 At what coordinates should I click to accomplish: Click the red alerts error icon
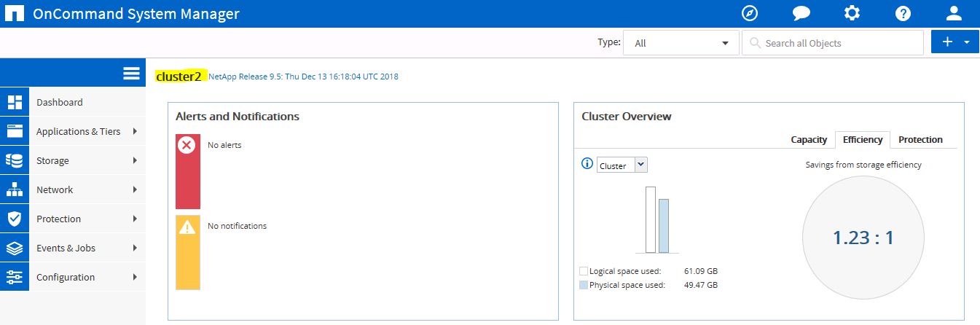point(187,146)
